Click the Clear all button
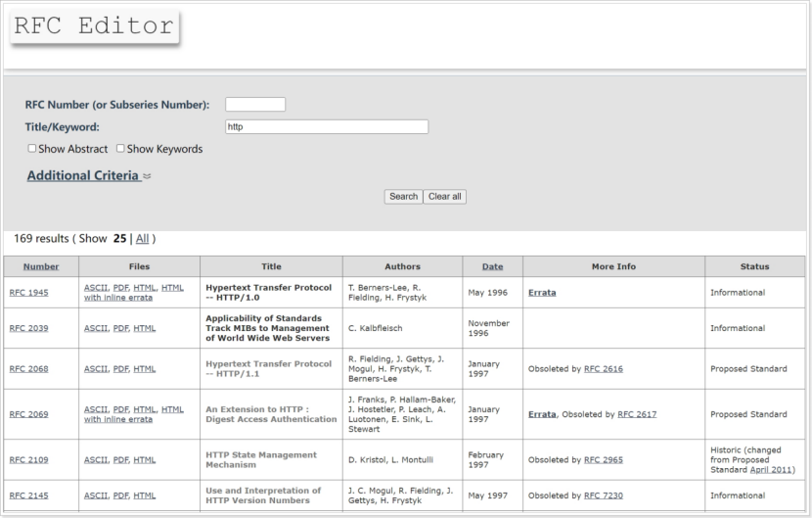This screenshot has width=812, height=519. (444, 197)
